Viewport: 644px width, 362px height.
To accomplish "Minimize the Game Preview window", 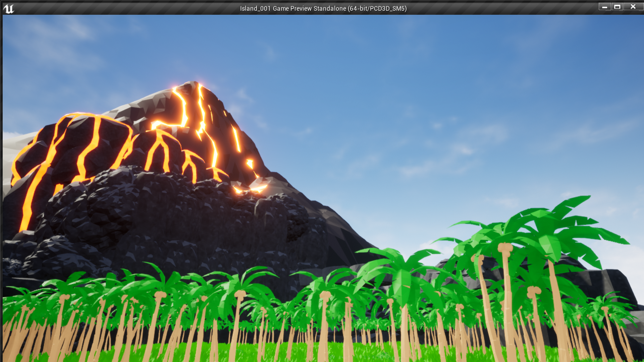I will pos(604,7).
